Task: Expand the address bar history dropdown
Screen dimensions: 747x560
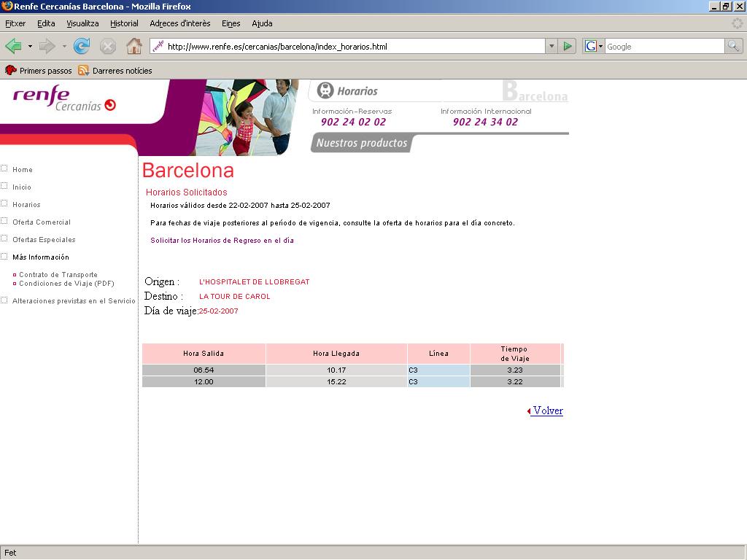Action: tap(551, 47)
